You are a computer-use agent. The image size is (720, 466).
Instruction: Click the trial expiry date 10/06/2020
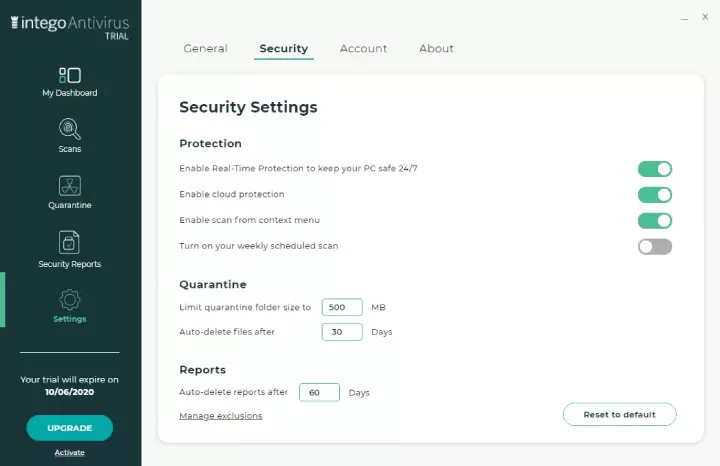pyautogui.click(x=70, y=392)
